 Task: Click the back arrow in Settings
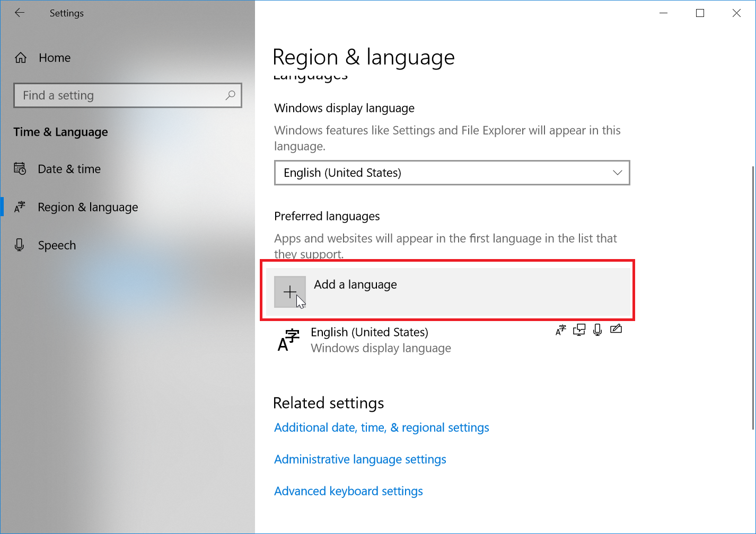(x=20, y=13)
